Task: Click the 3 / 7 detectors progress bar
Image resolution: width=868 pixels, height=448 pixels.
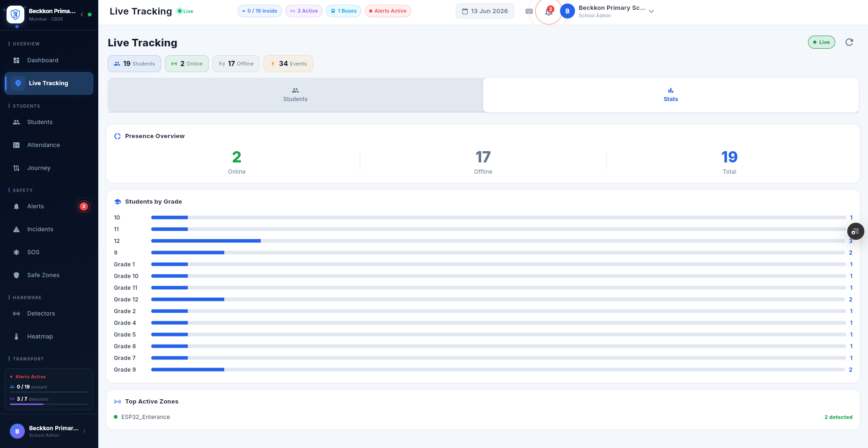Action: click(x=49, y=404)
